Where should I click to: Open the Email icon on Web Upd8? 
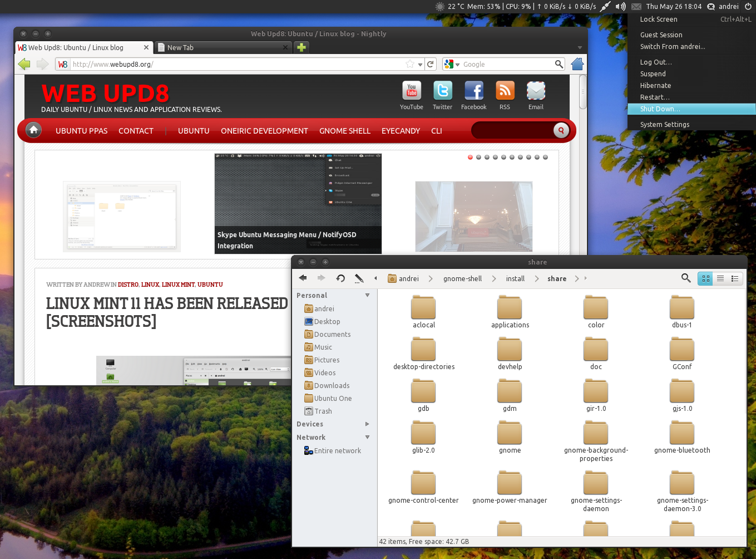point(536,91)
